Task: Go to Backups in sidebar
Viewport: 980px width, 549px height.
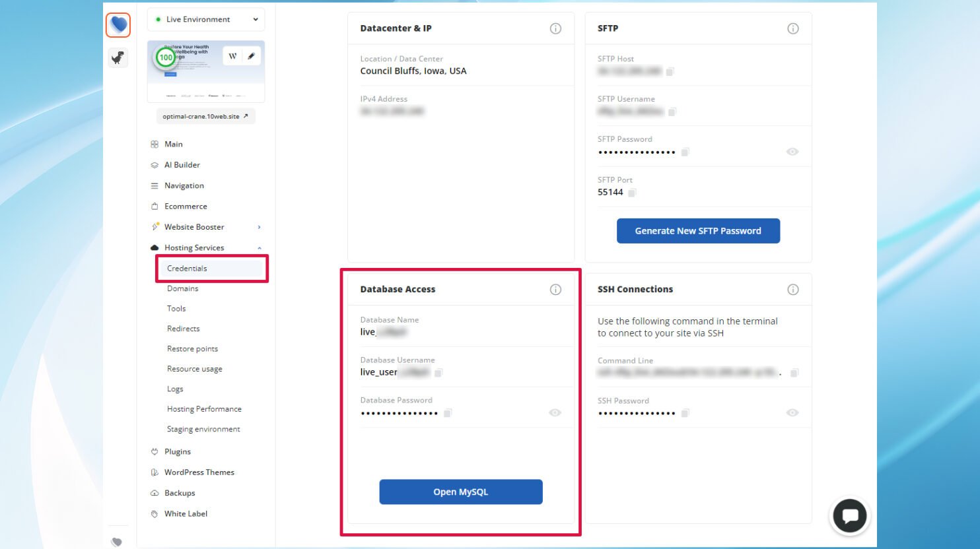Action: click(x=180, y=494)
